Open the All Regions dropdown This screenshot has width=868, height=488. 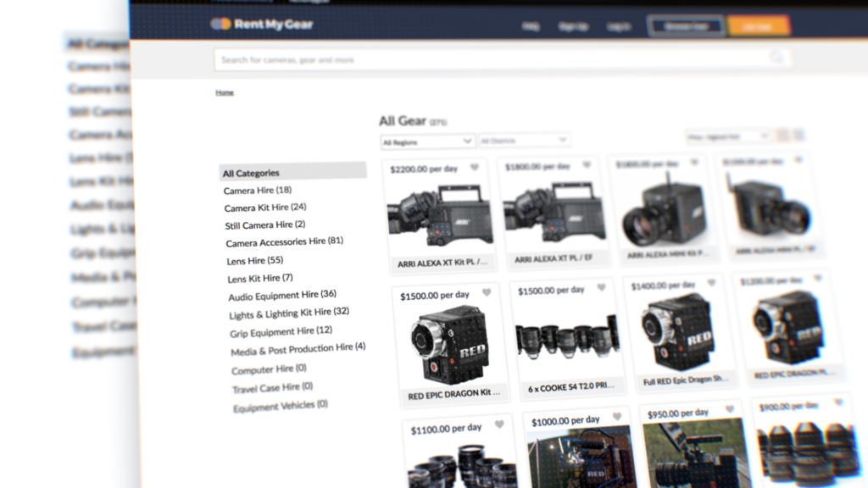coord(427,142)
